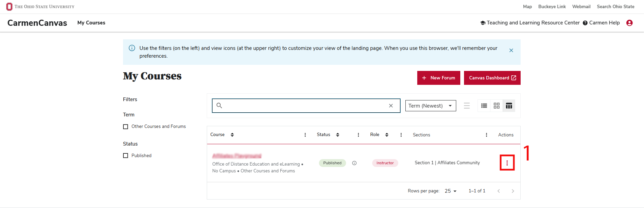Click the Actions column header
The width and height of the screenshot is (644, 208).
tap(506, 135)
